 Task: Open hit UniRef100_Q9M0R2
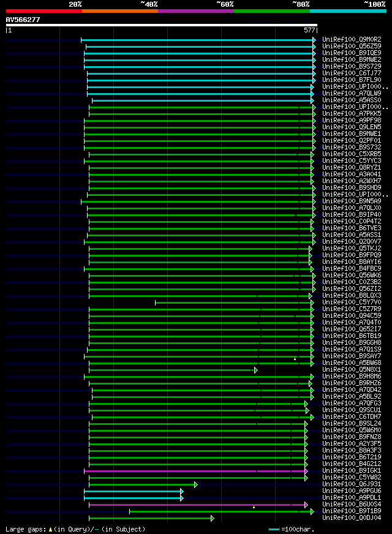point(352,40)
